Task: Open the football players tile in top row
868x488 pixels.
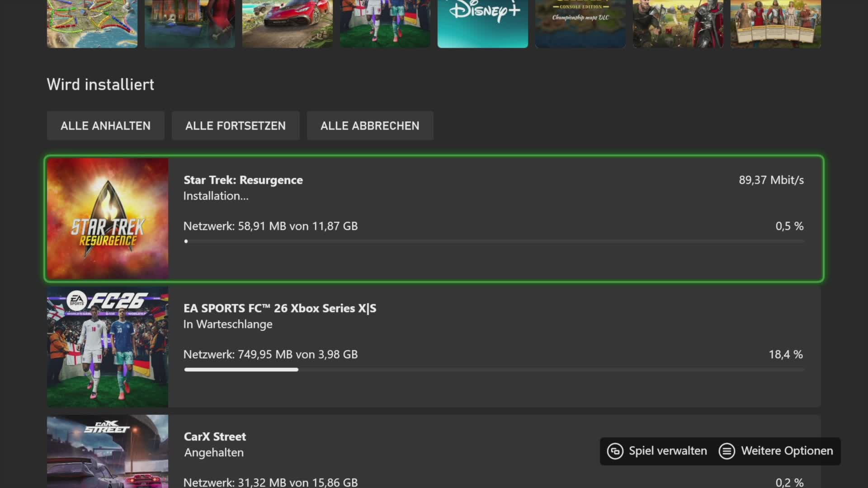Action: click(x=385, y=23)
